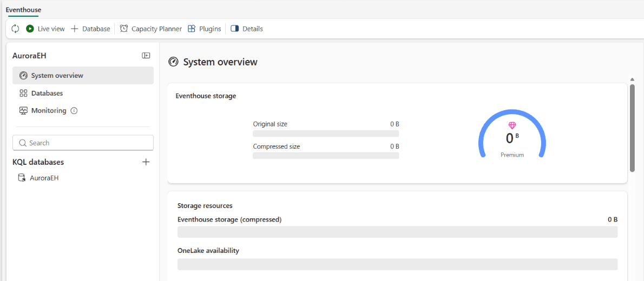Click the pink Premium diamond icon
644x281 pixels.
point(512,125)
